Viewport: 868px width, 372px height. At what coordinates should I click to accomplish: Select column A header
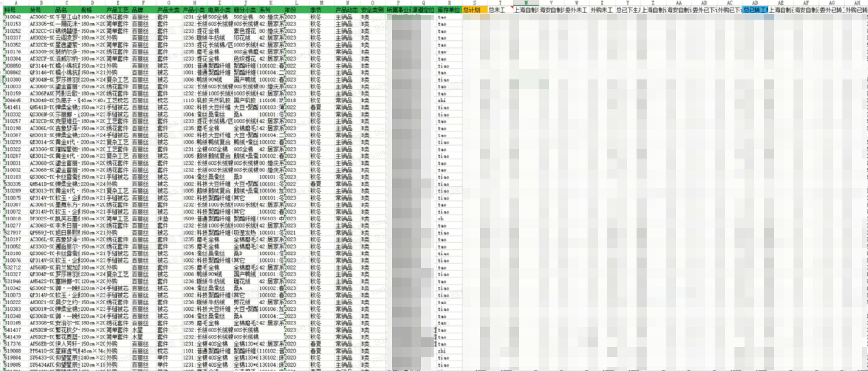coord(16,3)
